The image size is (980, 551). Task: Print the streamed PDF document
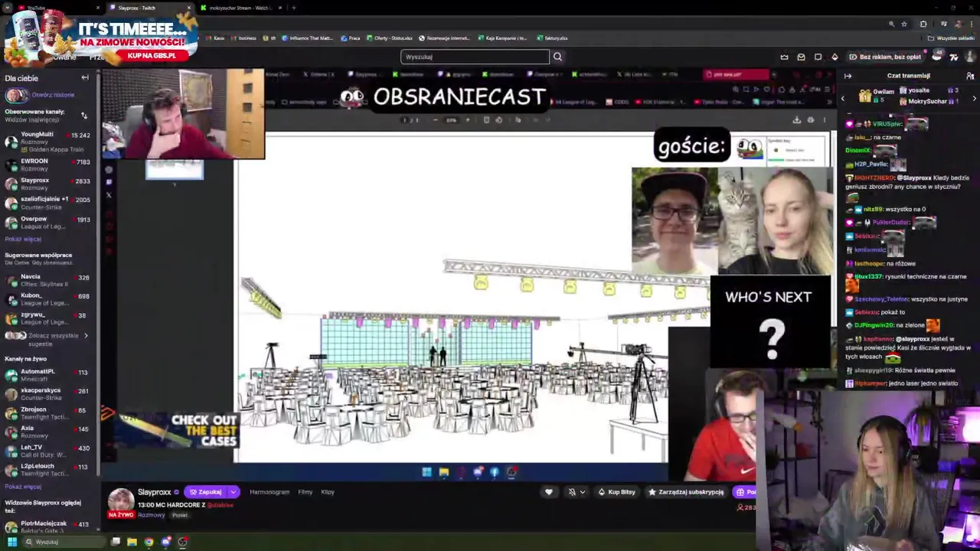point(811,119)
